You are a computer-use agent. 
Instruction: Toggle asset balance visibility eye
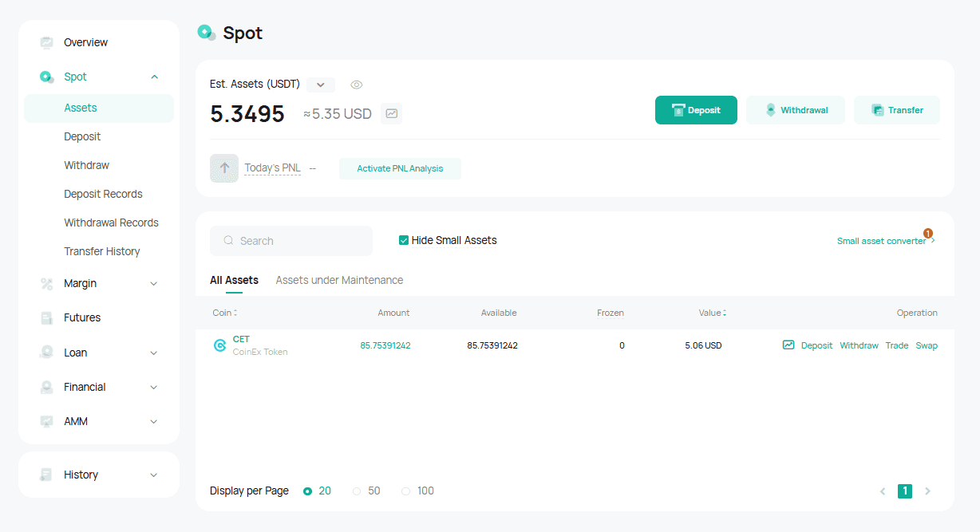(357, 85)
